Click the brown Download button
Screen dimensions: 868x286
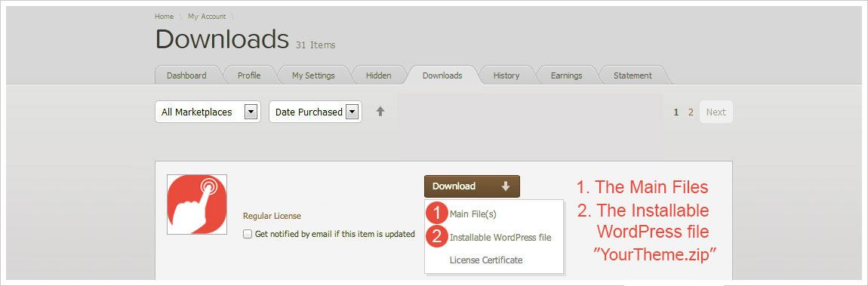(x=472, y=186)
